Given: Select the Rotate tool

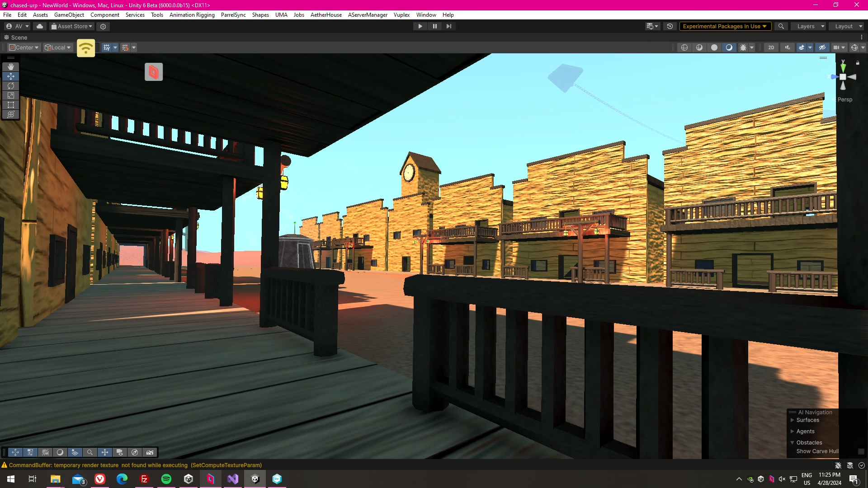Looking at the screenshot, I should coord(11,86).
